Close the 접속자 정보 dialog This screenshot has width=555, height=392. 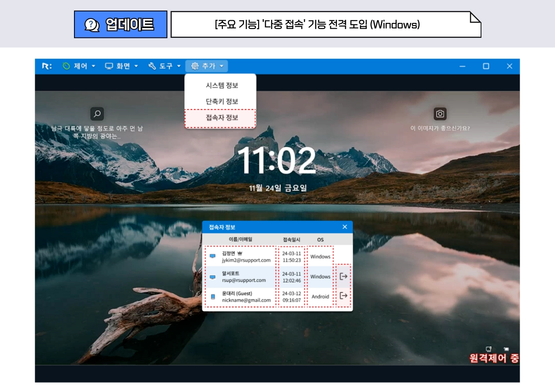click(x=345, y=227)
